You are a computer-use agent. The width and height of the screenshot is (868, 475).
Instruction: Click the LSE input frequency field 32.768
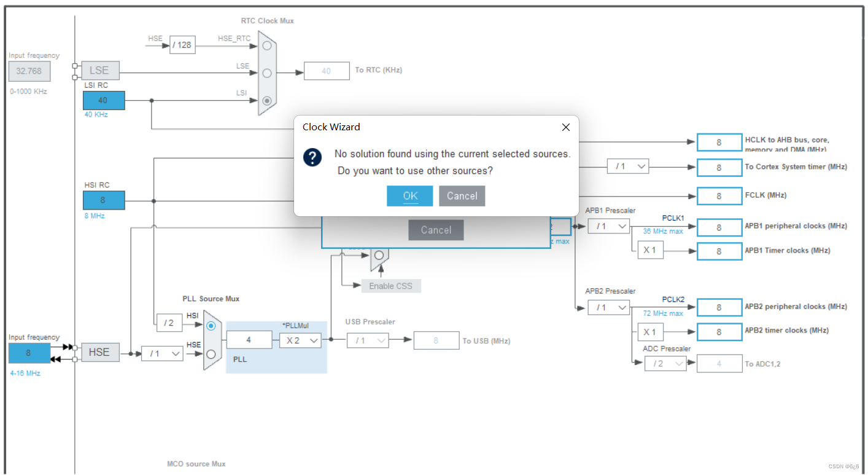pos(29,71)
